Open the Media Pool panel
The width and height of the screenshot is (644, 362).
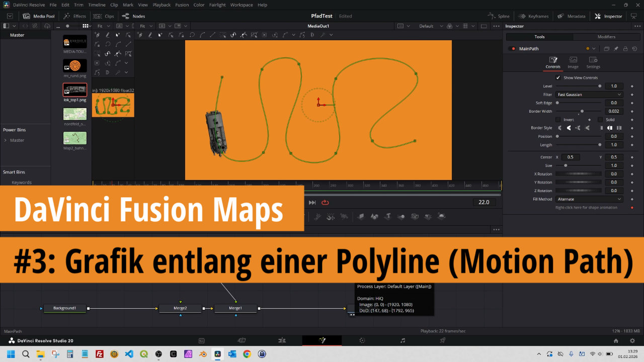click(x=38, y=16)
